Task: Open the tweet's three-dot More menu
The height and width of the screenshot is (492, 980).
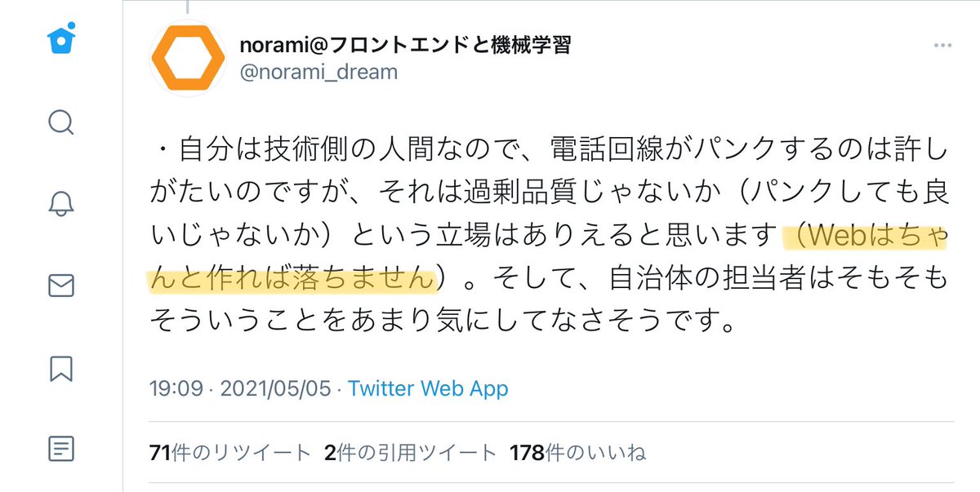Action: pos(941,46)
